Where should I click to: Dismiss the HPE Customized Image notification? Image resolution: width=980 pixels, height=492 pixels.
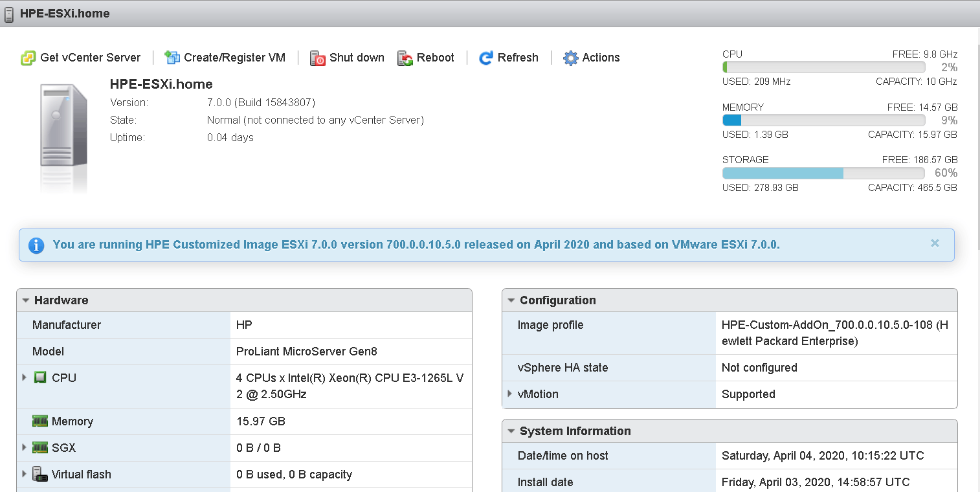pyautogui.click(x=935, y=243)
